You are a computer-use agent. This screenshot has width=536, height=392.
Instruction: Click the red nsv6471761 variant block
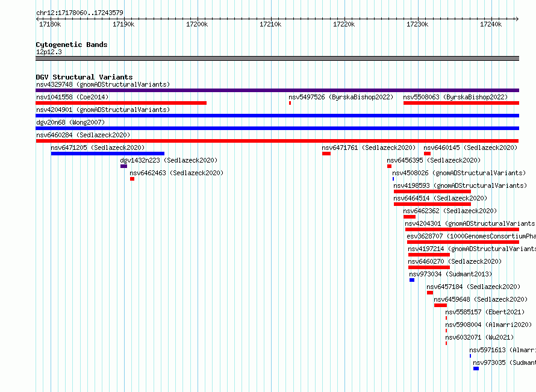pos(326,154)
